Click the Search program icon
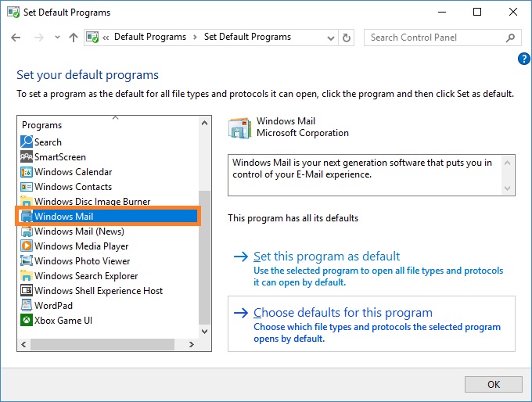Viewport: 532px width, 402px height. pyautogui.click(x=27, y=142)
